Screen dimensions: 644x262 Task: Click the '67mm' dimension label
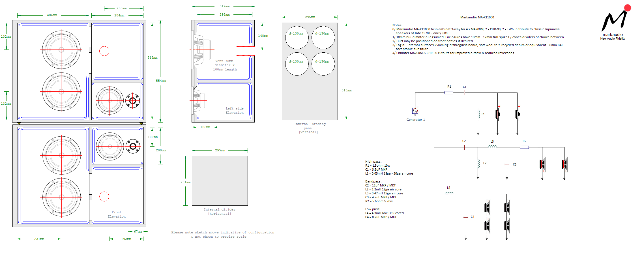138,231
